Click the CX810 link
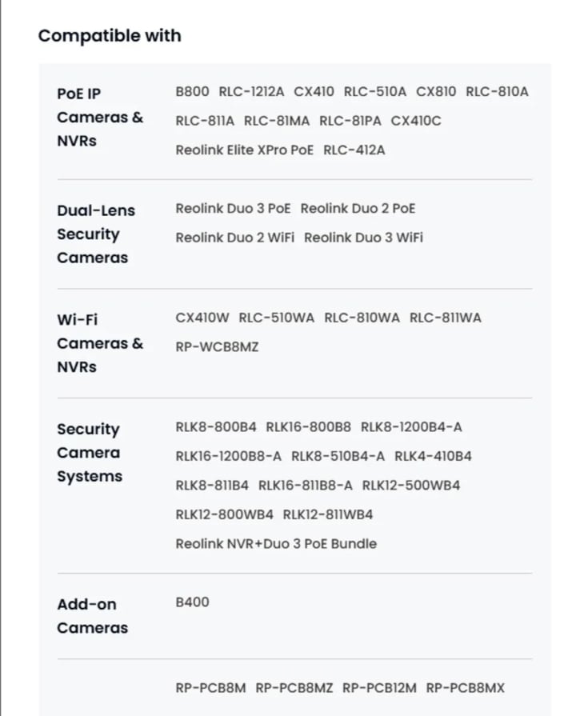The image size is (588, 716). click(x=436, y=91)
